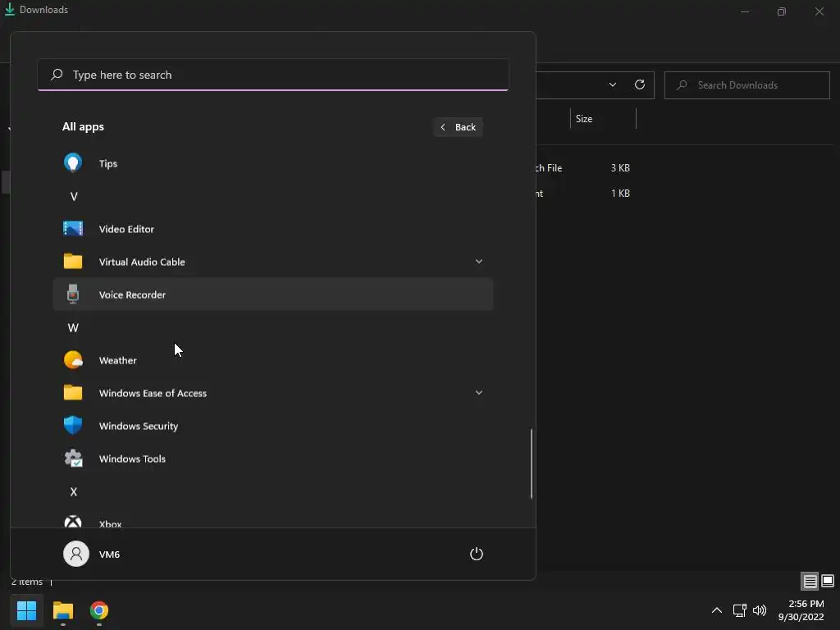The height and width of the screenshot is (630, 840).
Task: Open the clock showing 2:56 PM
Action: click(801, 610)
